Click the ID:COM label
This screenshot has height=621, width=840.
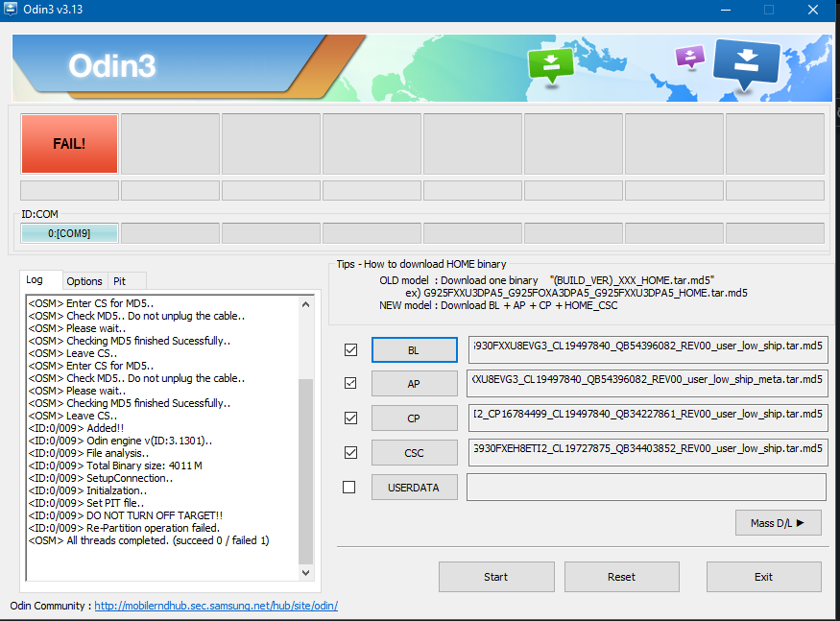point(39,214)
